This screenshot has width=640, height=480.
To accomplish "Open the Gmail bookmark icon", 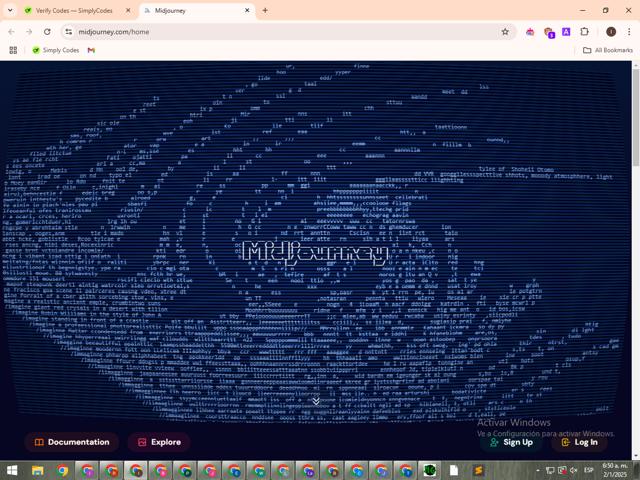I will click(91, 50).
